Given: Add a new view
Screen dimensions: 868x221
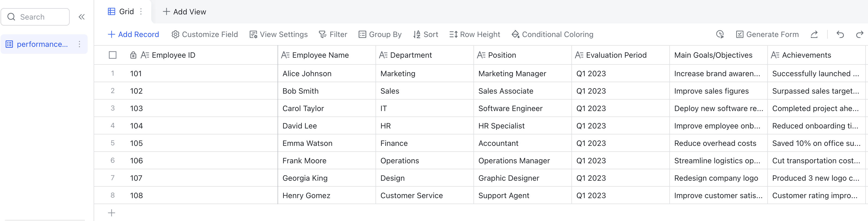Looking at the screenshot, I should tap(184, 12).
